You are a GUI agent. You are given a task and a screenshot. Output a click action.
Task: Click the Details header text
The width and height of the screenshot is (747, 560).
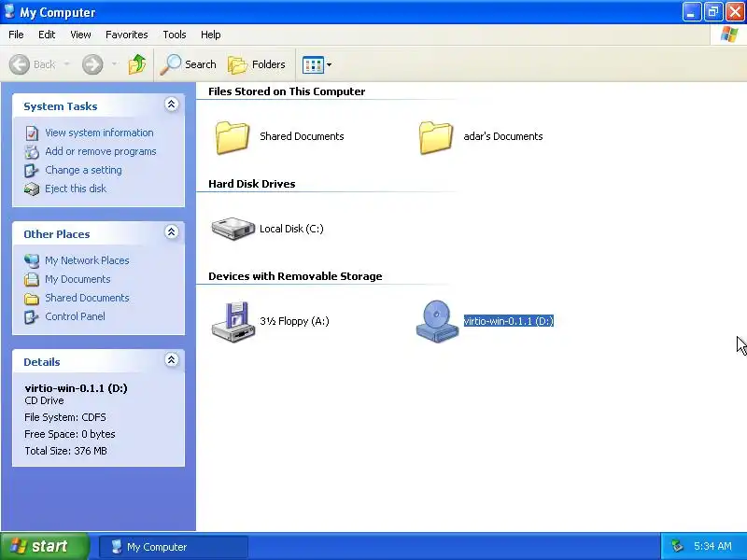point(42,362)
